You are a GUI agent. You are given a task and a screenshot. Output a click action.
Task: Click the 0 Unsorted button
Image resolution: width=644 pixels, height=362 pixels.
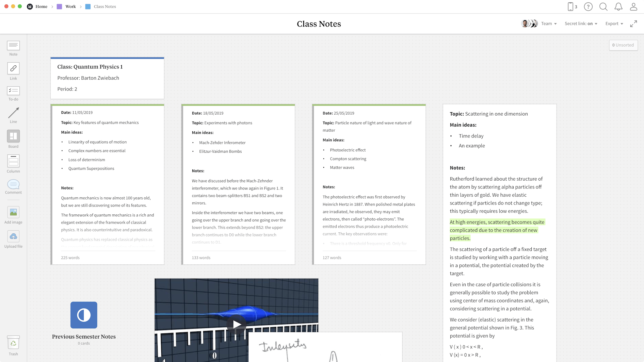click(x=623, y=45)
